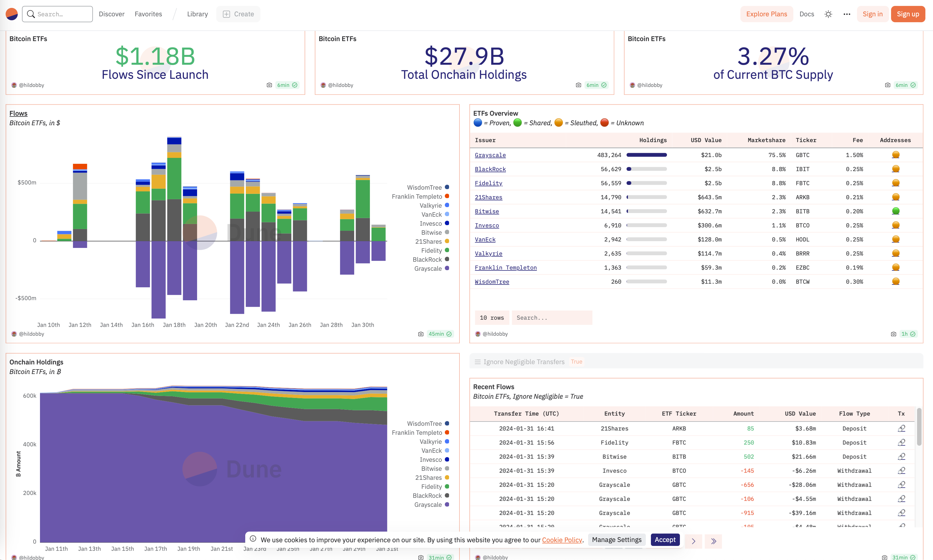Viewport: 933px width, 560px height.
Task: Click the ETFs Overview table search field
Action: pyautogui.click(x=552, y=317)
